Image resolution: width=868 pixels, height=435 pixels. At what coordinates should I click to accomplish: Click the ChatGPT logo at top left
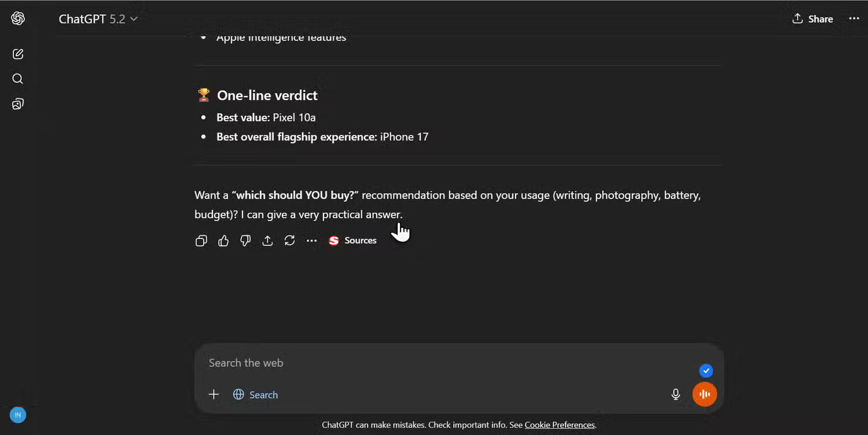[x=17, y=18]
